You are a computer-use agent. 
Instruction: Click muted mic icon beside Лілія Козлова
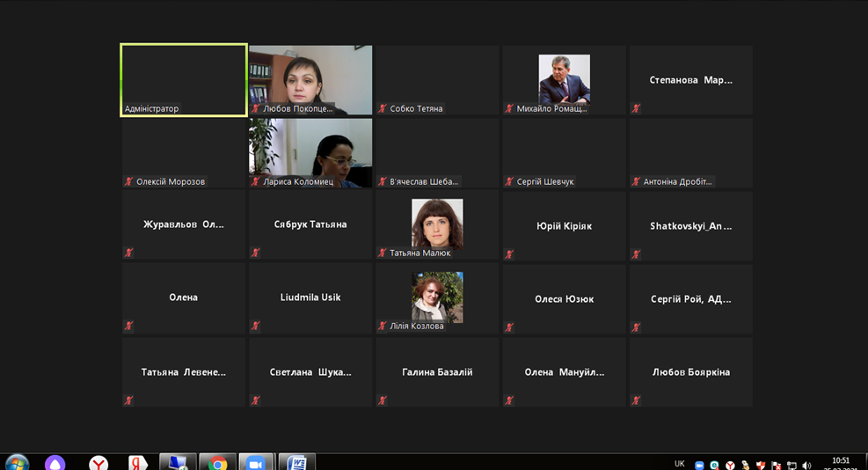point(383,327)
